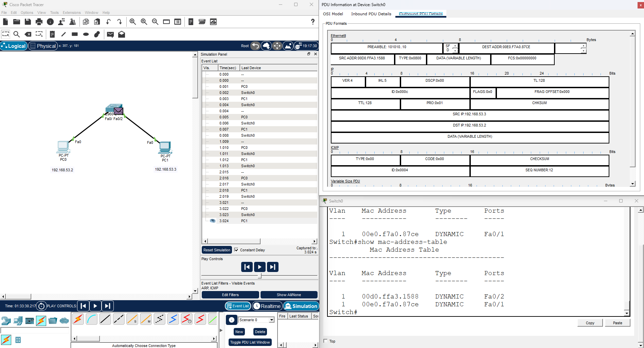Viewport: 644px width, 348px height.
Task: Choose the copper straight-through cable
Action: tap(105, 319)
